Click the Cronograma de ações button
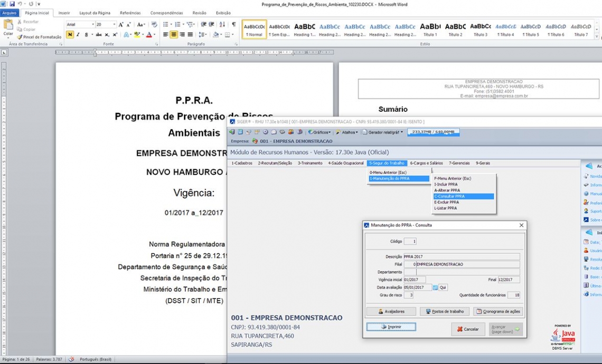 coord(498,311)
